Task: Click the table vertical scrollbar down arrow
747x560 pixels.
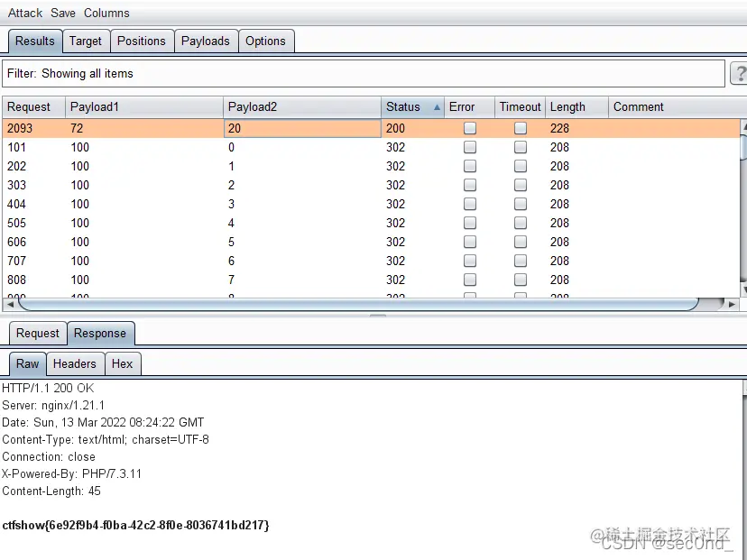Action: pos(743,289)
